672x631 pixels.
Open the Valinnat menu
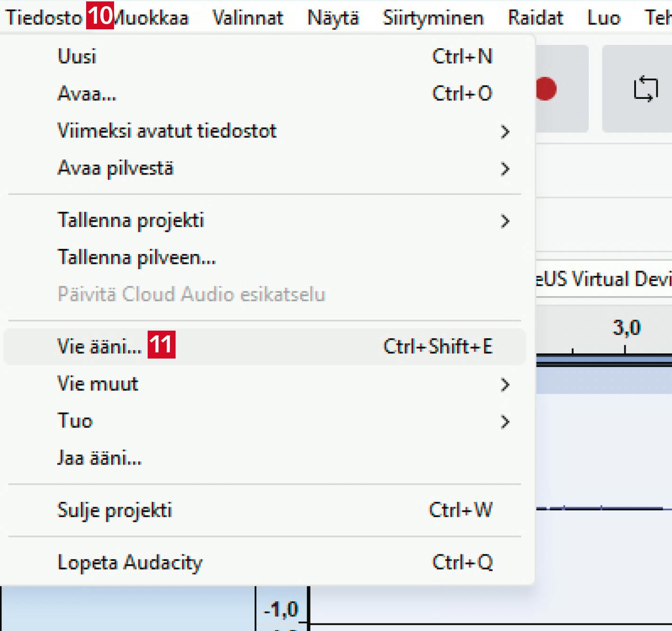tap(248, 18)
